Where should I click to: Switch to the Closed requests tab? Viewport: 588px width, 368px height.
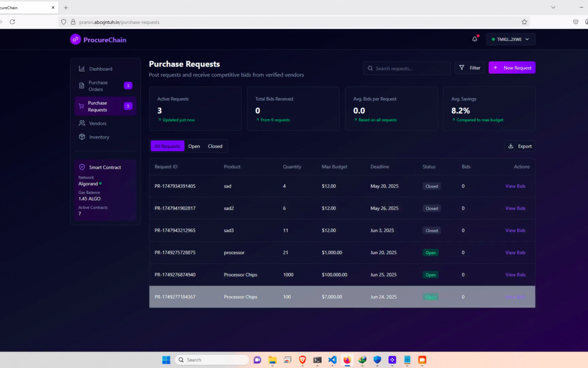tap(215, 146)
